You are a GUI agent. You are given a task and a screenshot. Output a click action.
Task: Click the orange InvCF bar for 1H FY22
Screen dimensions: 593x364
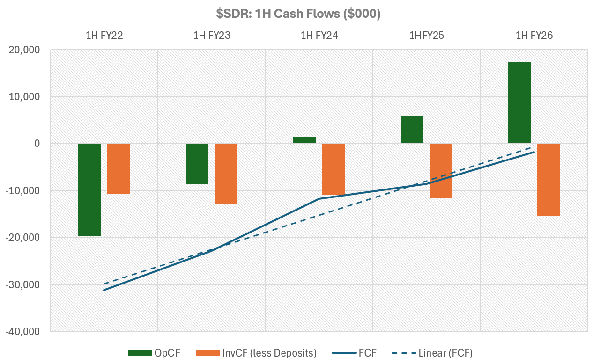tap(119, 168)
